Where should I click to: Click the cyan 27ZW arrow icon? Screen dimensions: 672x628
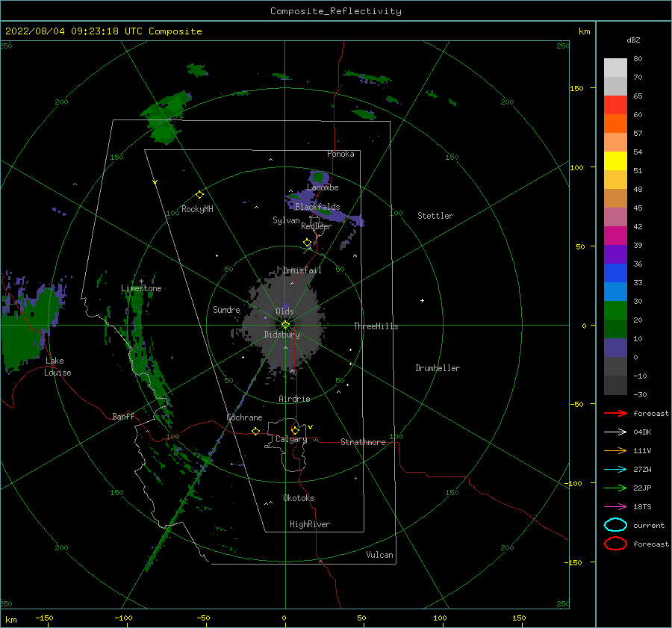pos(615,470)
